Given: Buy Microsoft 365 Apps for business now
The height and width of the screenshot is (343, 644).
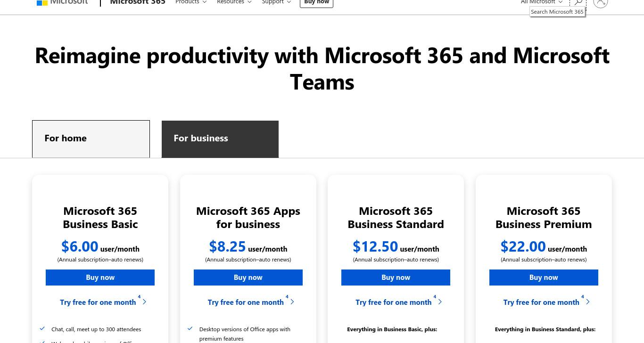Looking at the screenshot, I should [248, 278].
